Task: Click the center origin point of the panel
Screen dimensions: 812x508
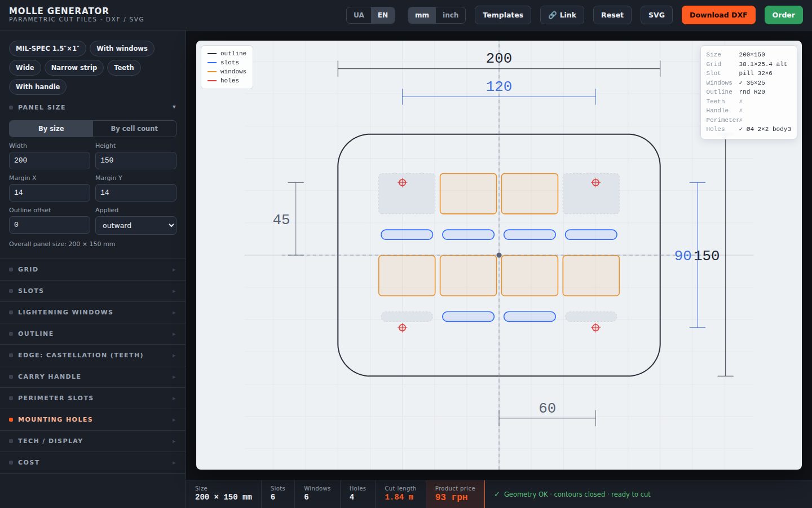Action: point(499,255)
